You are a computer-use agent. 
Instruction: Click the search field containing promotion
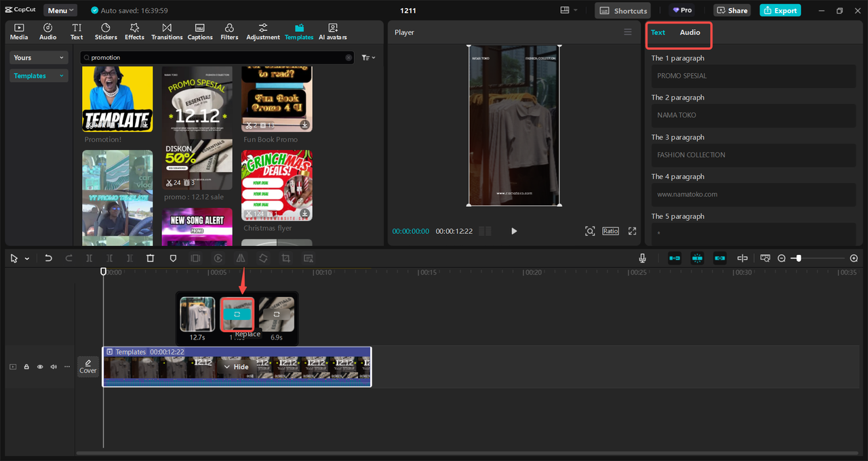217,58
